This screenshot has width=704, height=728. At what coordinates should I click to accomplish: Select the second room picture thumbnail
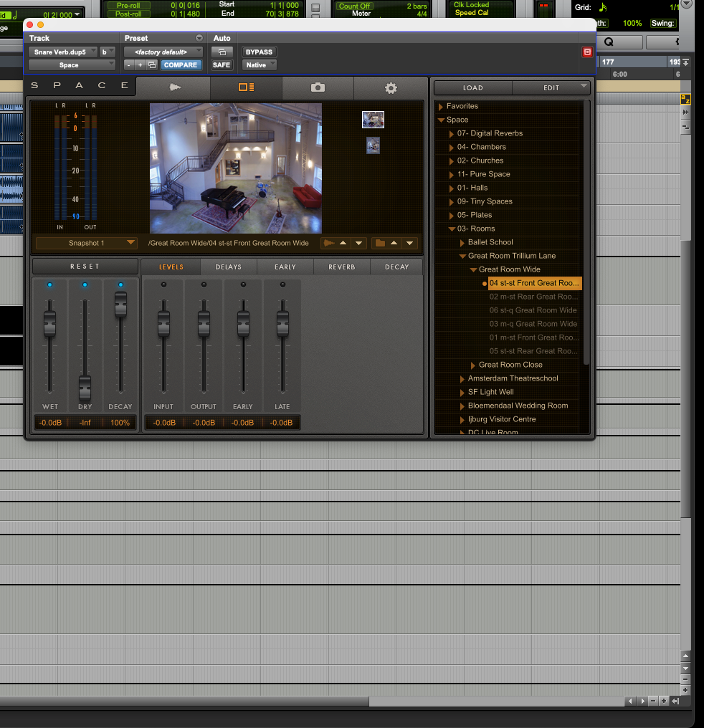pyautogui.click(x=373, y=145)
